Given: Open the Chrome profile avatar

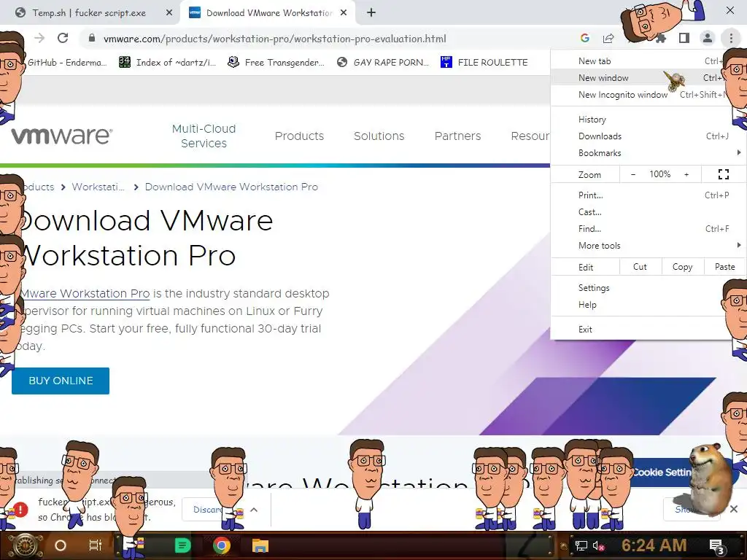Looking at the screenshot, I should coord(708,38).
